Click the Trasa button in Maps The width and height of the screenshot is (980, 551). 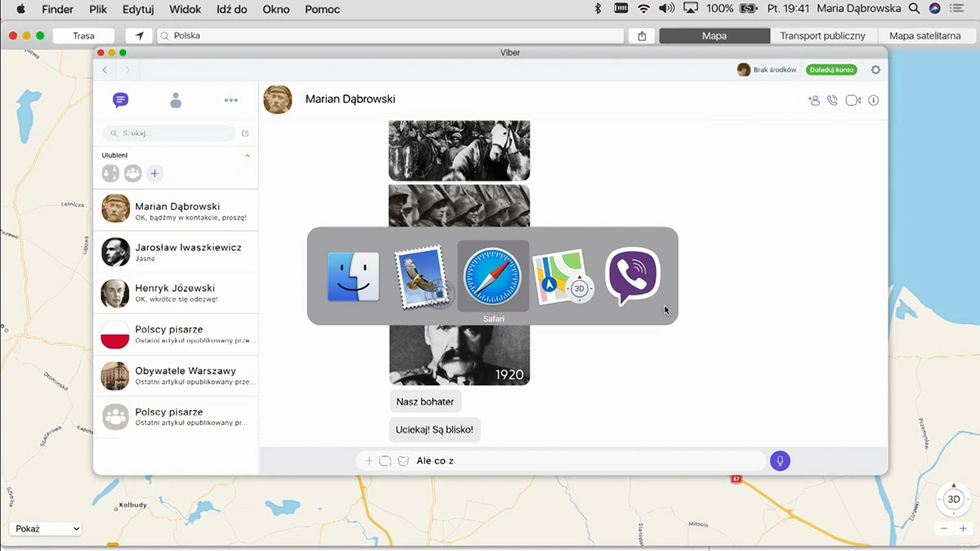[x=84, y=36]
